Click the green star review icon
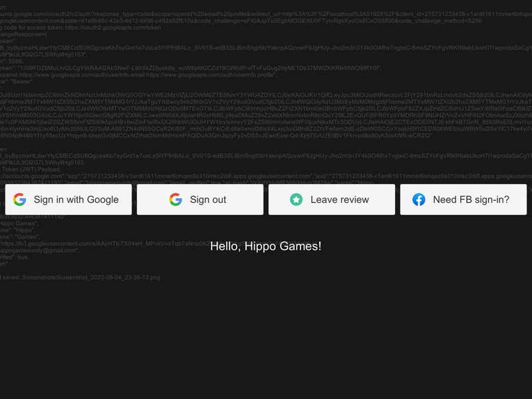The image size is (532, 399). tap(296, 199)
